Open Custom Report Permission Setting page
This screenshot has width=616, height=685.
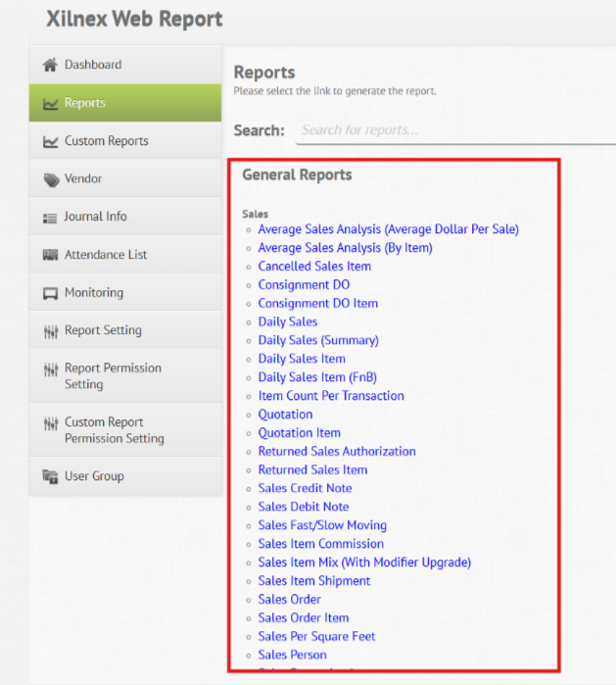pyautogui.click(x=114, y=430)
